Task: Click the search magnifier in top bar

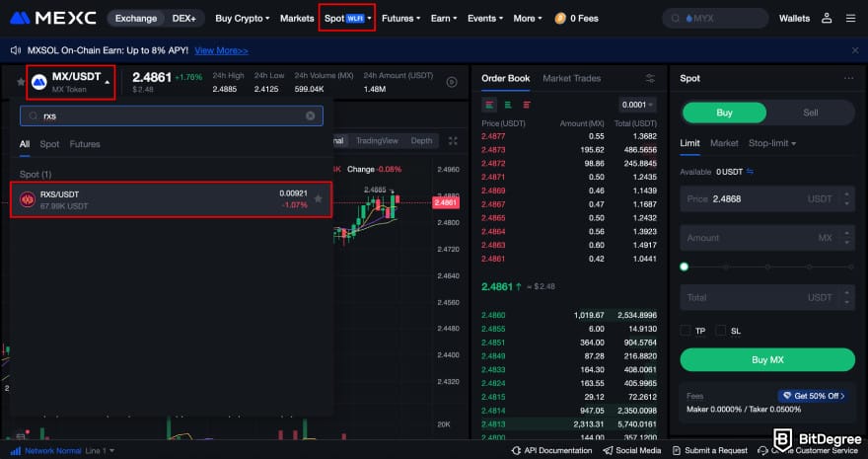Action: click(676, 19)
